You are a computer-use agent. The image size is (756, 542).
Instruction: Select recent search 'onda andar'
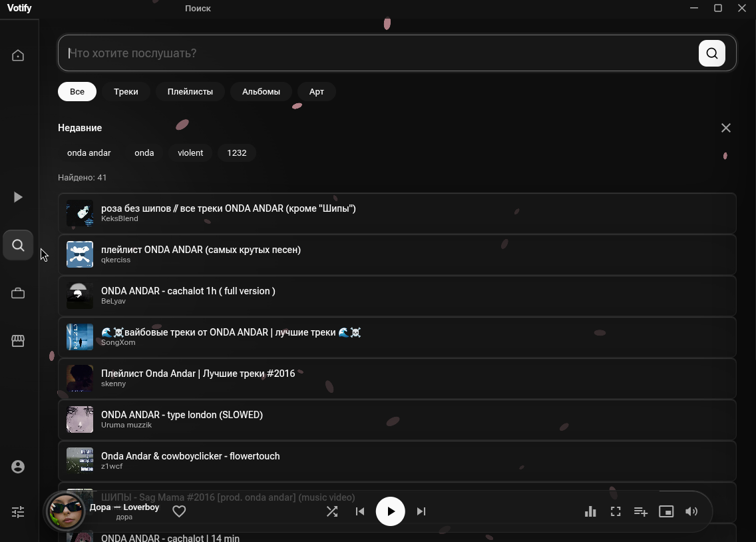[x=89, y=153]
